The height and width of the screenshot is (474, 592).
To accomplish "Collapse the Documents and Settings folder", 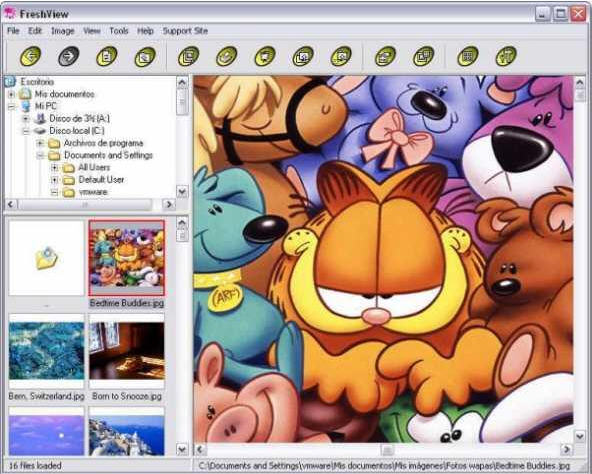I will click(x=40, y=155).
